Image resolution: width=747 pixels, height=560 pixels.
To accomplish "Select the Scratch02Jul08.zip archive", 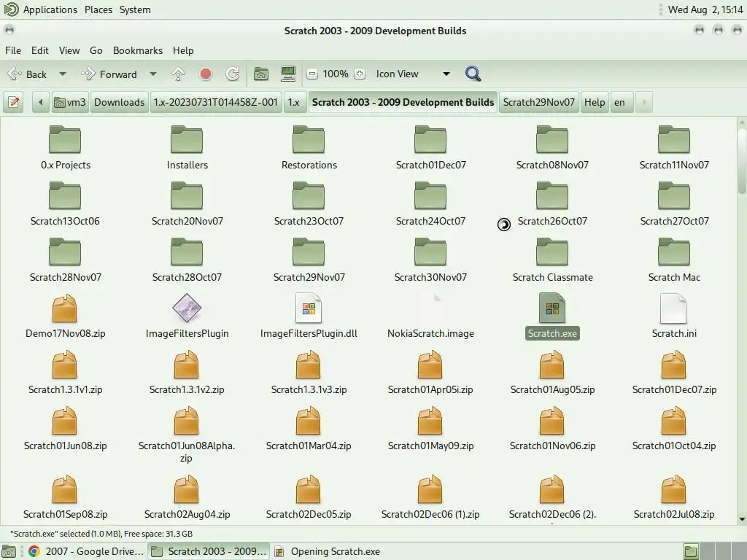I will pos(674,497).
